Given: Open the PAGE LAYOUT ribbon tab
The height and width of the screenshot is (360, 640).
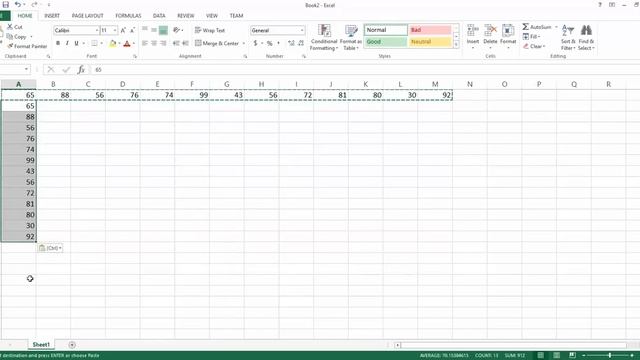Looking at the screenshot, I should click(x=87, y=16).
